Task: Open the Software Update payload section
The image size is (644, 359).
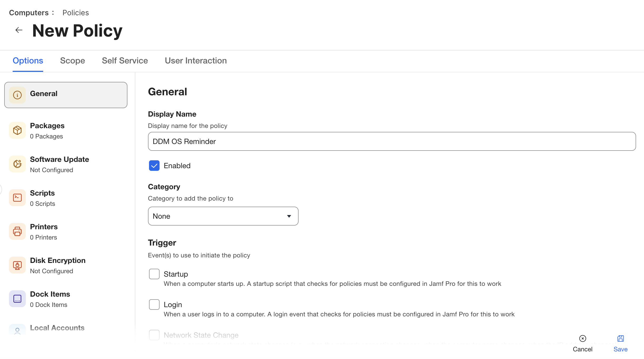Action: click(x=66, y=164)
